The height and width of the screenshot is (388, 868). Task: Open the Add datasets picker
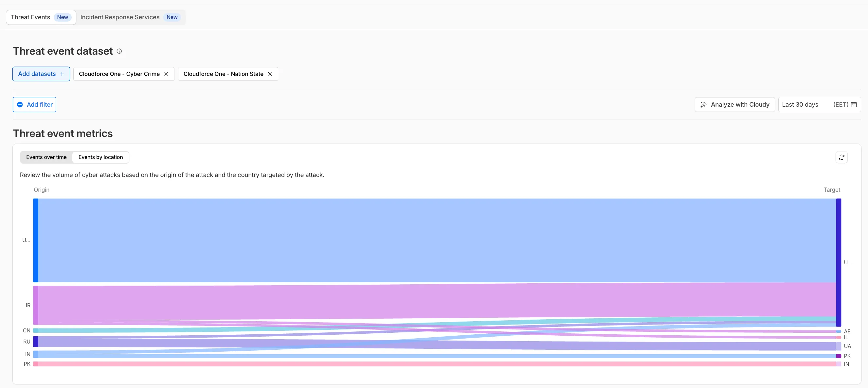(41, 74)
